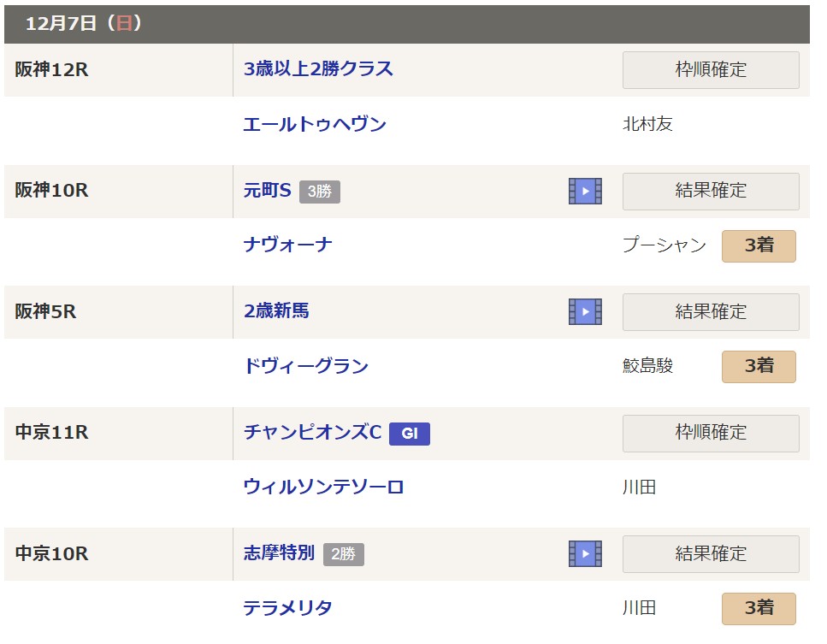Open 結果確定 for 阪神10R 元町S
Image resolution: width=827 pixels, height=644 pixels.
point(710,191)
